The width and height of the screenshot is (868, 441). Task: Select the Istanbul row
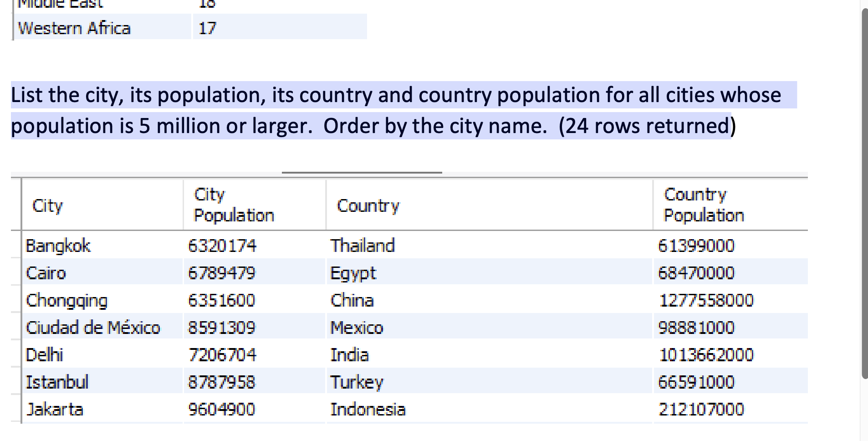coord(57,382)
